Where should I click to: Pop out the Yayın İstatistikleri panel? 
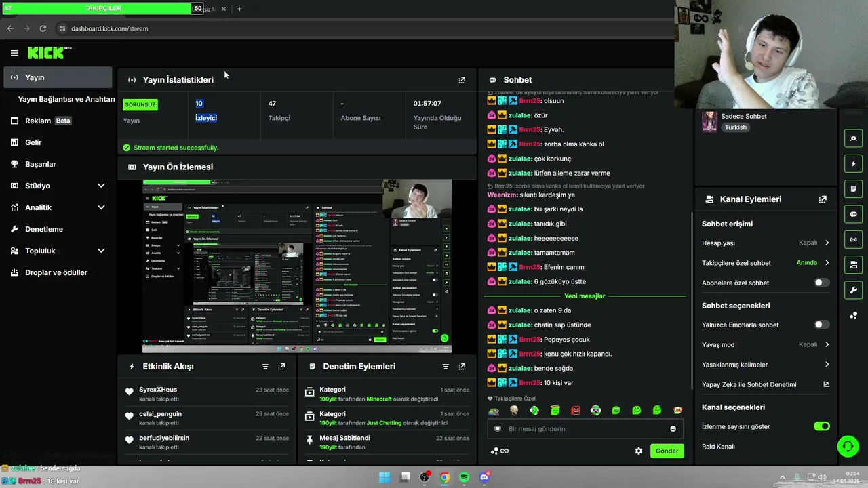[462, 80]
